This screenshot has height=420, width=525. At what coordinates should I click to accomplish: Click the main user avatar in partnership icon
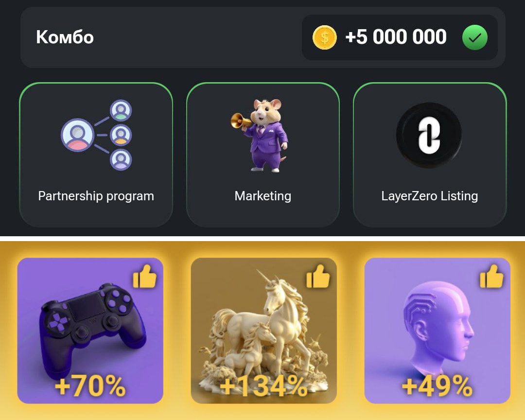(77, 135)
